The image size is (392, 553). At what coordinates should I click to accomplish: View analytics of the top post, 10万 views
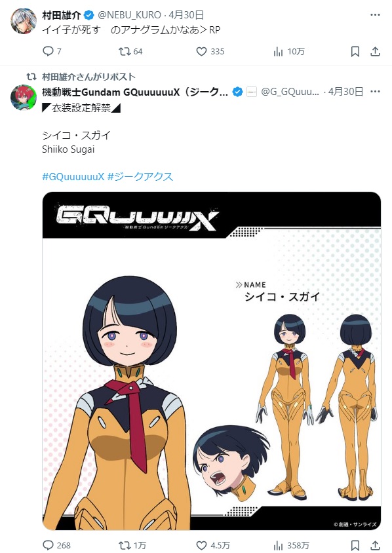point(288,52)
